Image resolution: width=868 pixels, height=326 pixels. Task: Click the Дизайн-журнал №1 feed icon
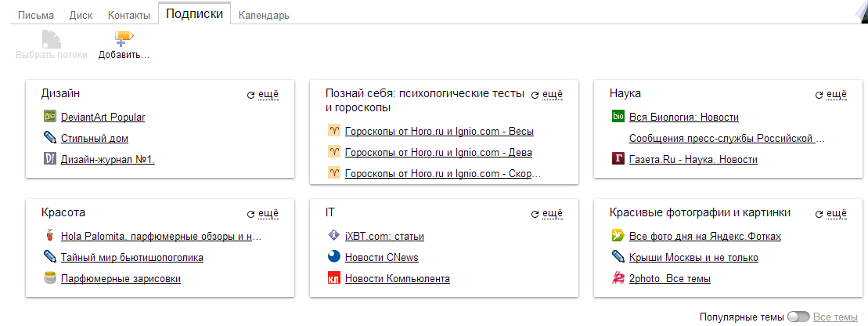[x=51, y=160]
